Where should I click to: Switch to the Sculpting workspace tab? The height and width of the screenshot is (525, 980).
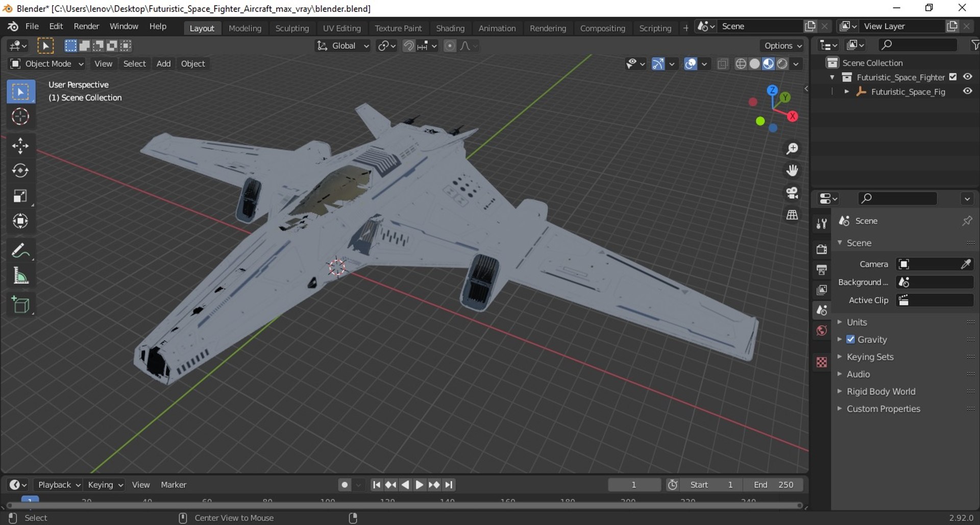pos(292,28)
